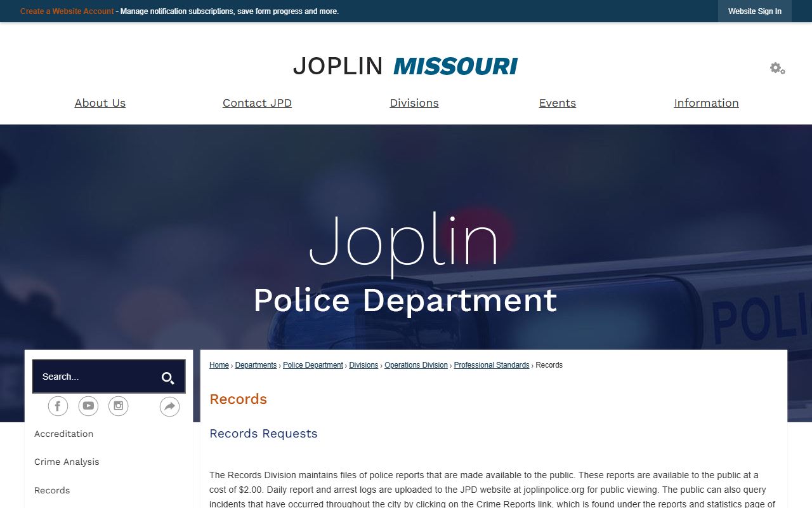The height and width of the screenshot is (508, 812).
Task: Open Records in the sidebar
Action: (52, 490)
